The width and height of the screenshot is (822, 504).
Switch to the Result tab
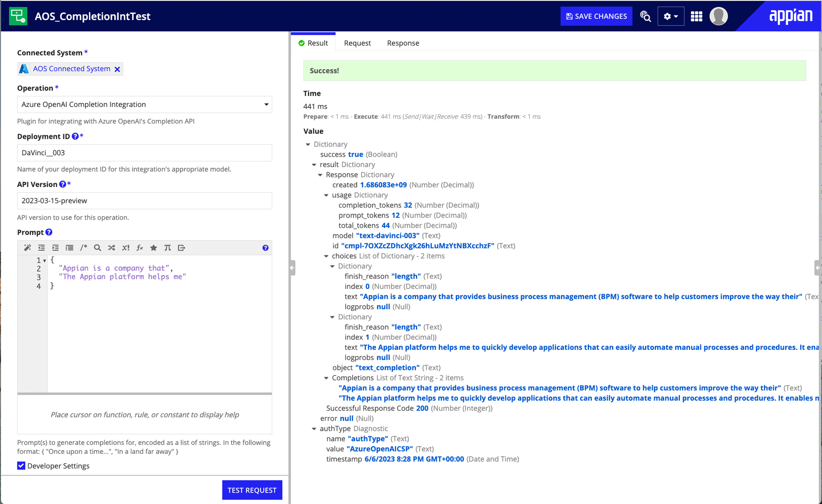pos(313,43)
